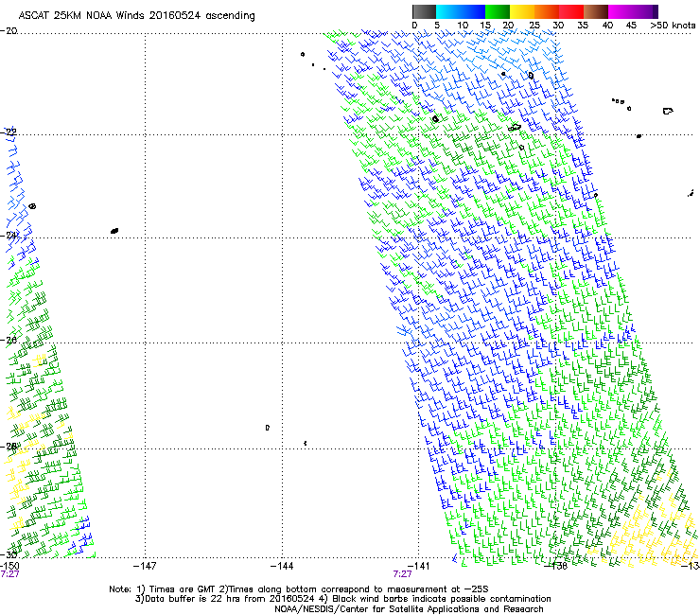This screenshot has width=700, height=615.
Task: Click the "45" legend scale label
Action: pos(631,26)
